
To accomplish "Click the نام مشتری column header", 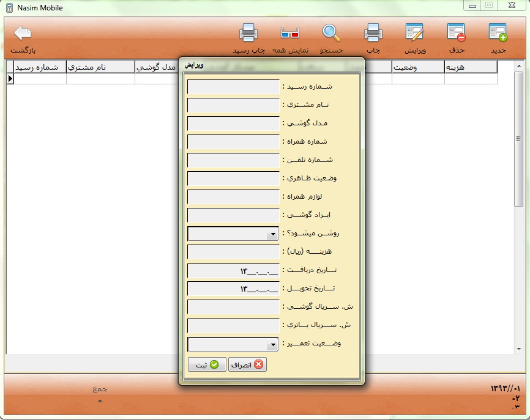I will pos(100,67).
